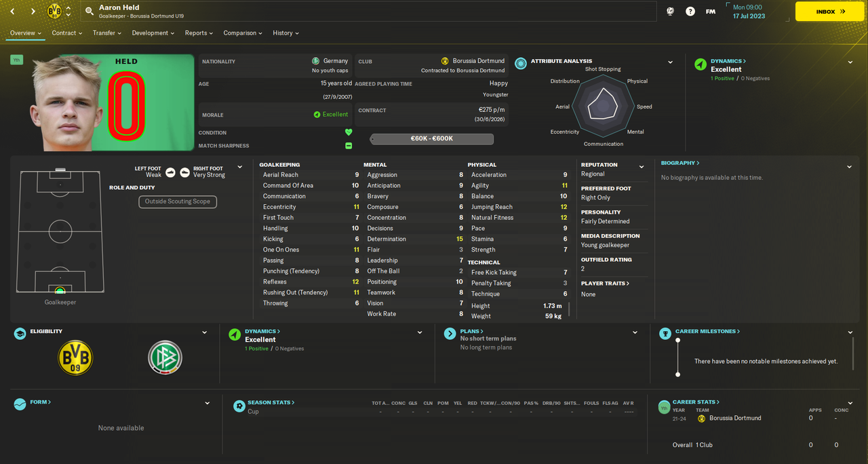Click the Career Stats round icon

665,407
